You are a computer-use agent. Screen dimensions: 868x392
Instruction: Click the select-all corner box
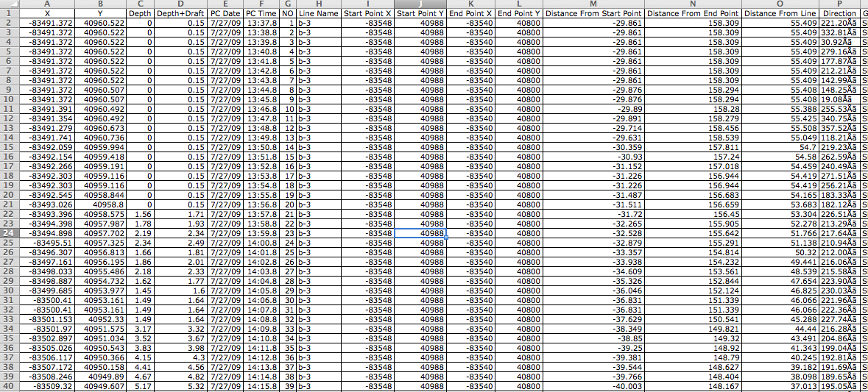click(8, 4)
